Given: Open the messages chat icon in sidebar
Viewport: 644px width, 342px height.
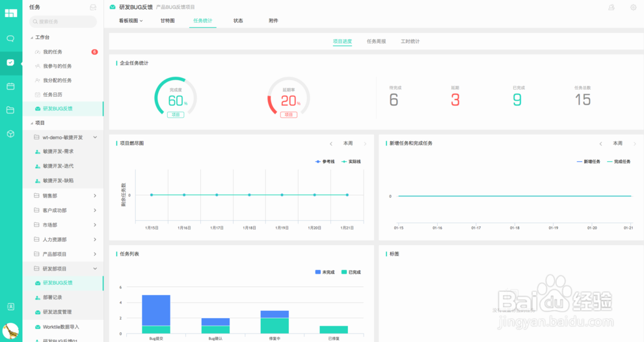Looking at the screenshot, I should click(10, 38).
